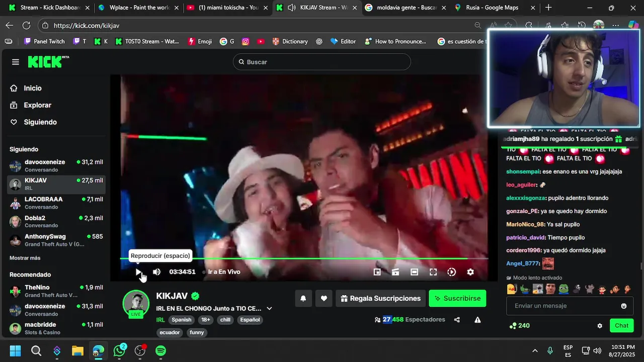644x362 pixels.
Task: Click the green Chat send button
Action: (622, 326)
